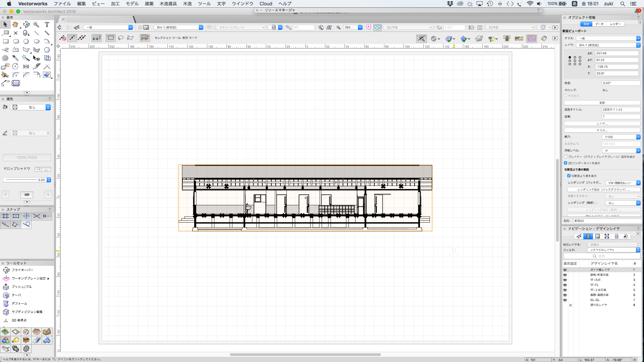Image resolution: width=644 pixels, height=362 pixels.
Task: Switch to データ tab in Object Info
Action: pyautogui.click(x=599, y=24)
